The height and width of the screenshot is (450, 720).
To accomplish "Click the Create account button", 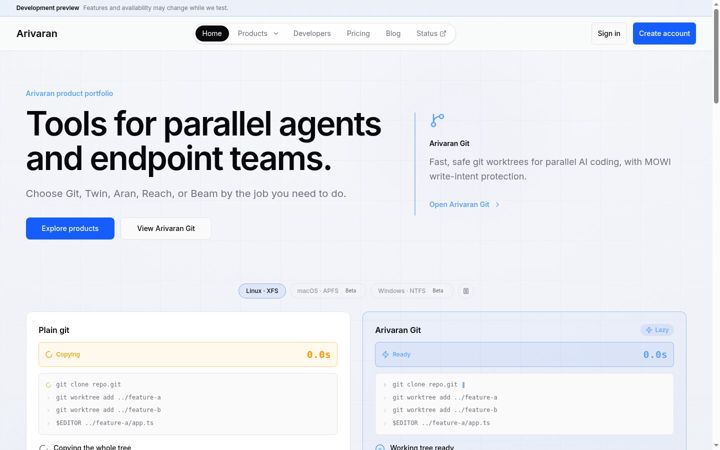I will 664,34.
